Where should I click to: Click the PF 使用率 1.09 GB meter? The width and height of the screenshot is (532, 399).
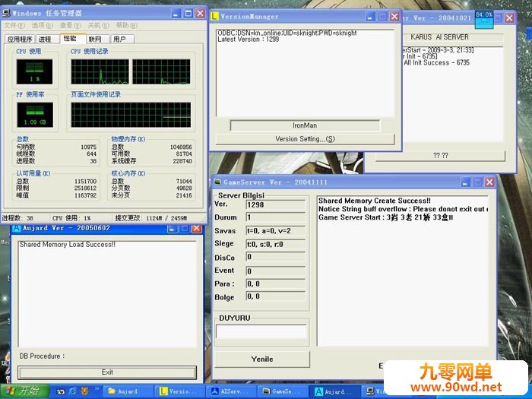[35, 115]
